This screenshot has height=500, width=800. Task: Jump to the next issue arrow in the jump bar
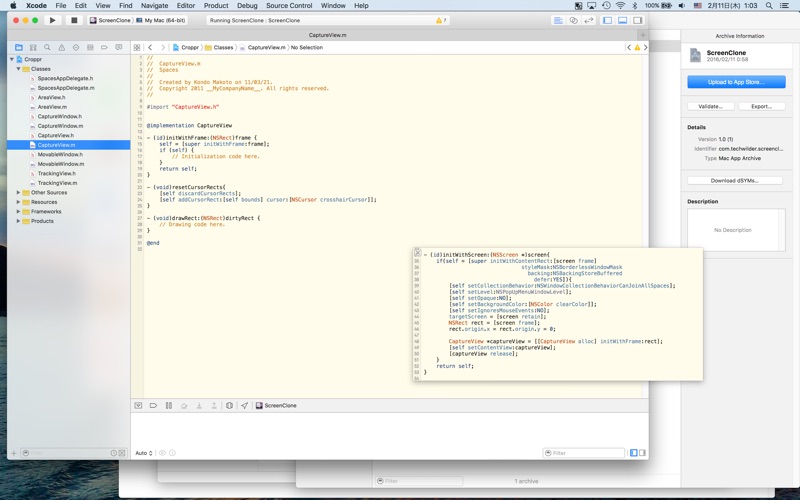(x=645, y=47)
